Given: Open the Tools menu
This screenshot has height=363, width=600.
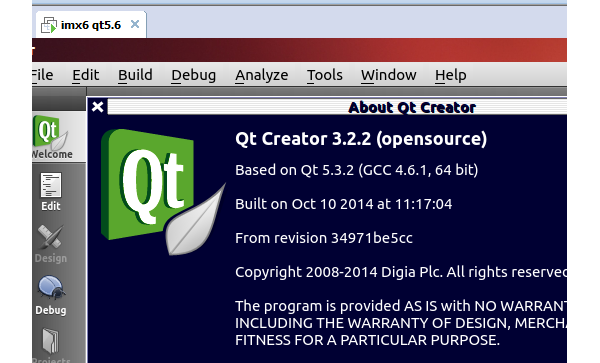Looking at the screenshot, I should tap(324, 75).
